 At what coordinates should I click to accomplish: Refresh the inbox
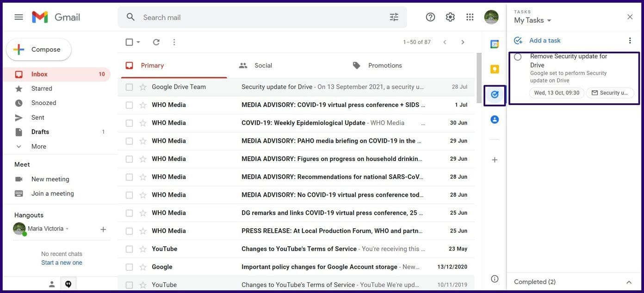[x=156, y=42]
